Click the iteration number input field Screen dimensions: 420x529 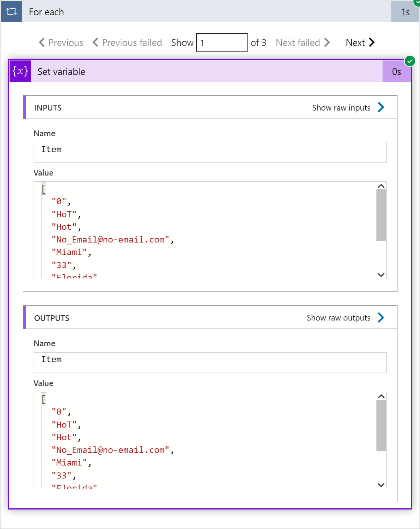point(222,42)
